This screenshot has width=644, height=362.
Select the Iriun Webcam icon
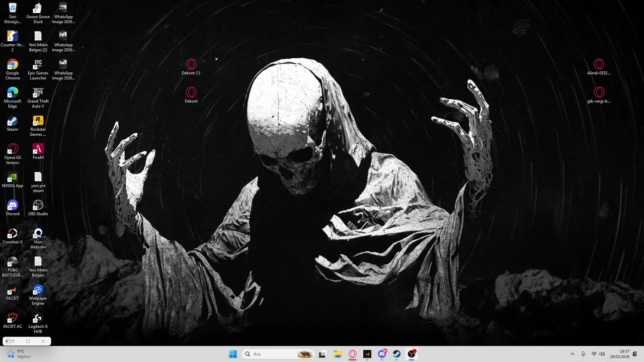coord(38,238)
